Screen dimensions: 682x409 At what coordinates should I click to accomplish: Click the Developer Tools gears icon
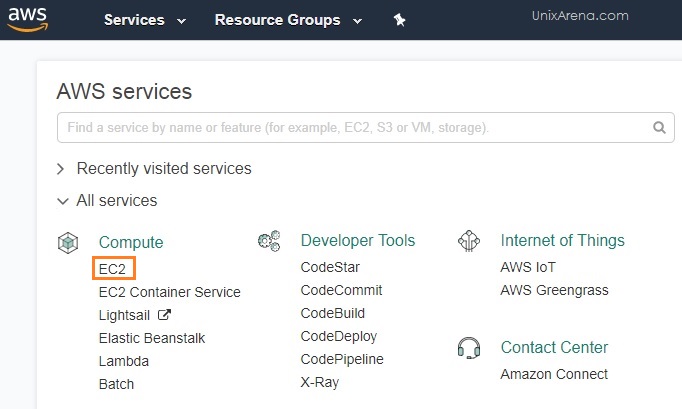click(269, 241)
